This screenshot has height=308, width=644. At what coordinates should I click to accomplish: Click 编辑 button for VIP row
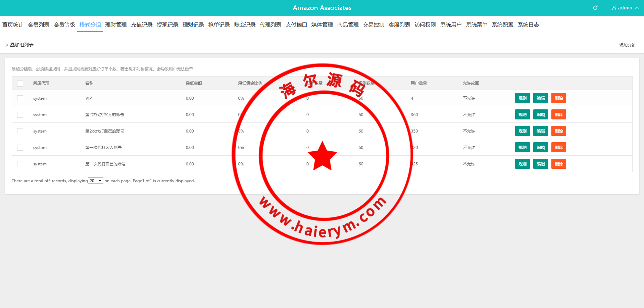click(x=541, y=98)
